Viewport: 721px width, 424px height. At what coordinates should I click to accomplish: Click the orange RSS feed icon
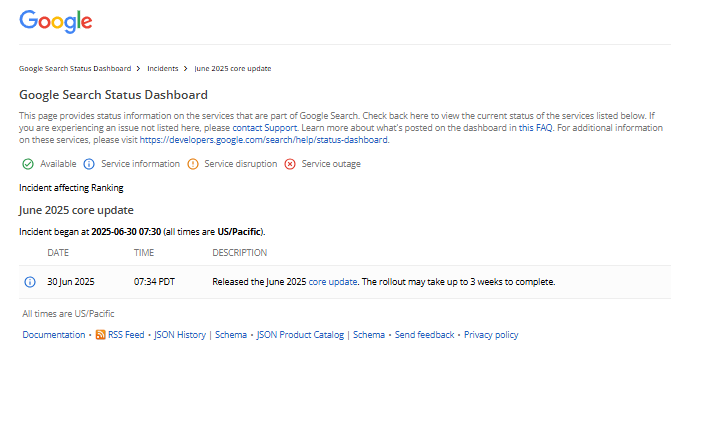pos(100,335)
